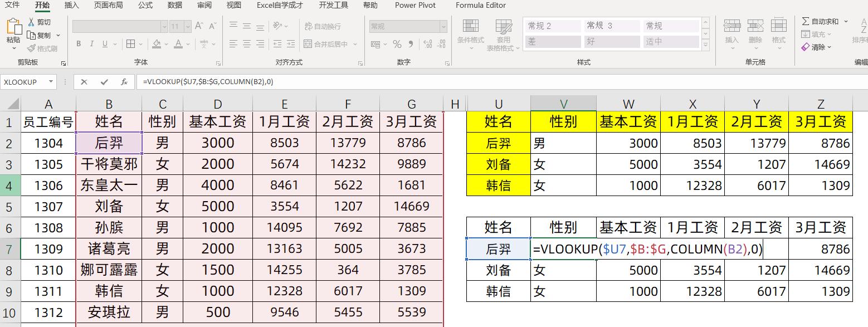Viewport: 868px width, 327px height.
Task: Click the comma style (千位分隔符) icon
Action: (411, 45)
